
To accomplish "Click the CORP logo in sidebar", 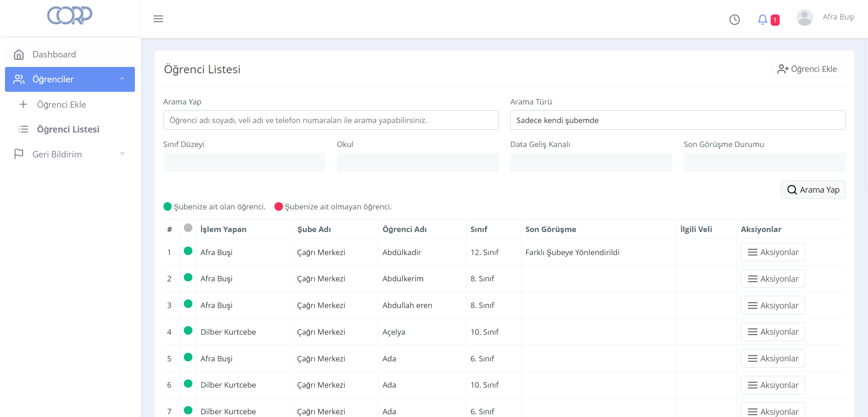I will [70, 16].
